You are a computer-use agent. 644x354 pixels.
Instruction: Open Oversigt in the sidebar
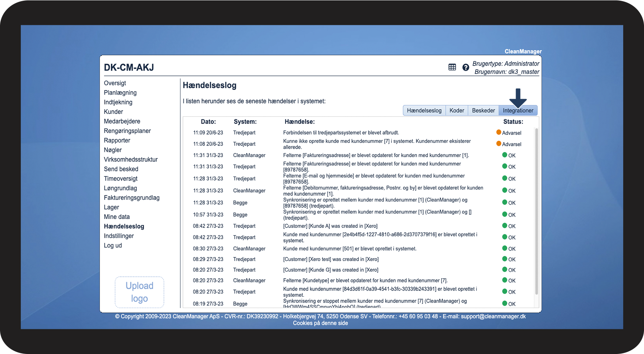point(115,83)
